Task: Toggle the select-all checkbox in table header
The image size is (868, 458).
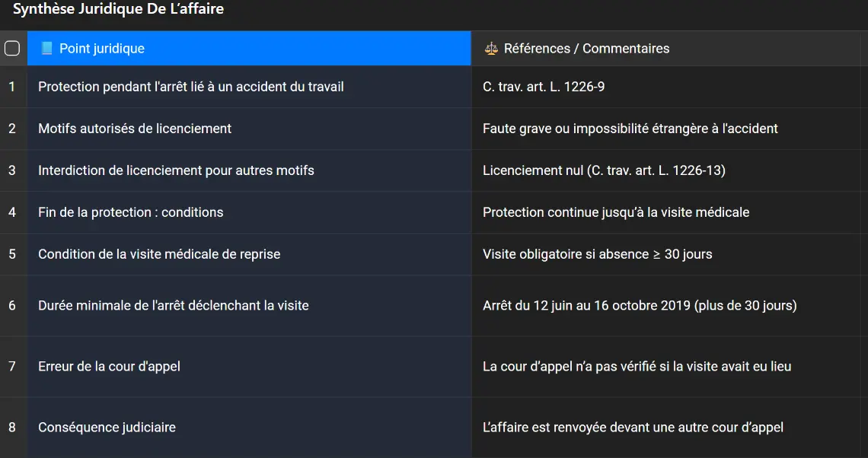Action: [x=12, y=49]
